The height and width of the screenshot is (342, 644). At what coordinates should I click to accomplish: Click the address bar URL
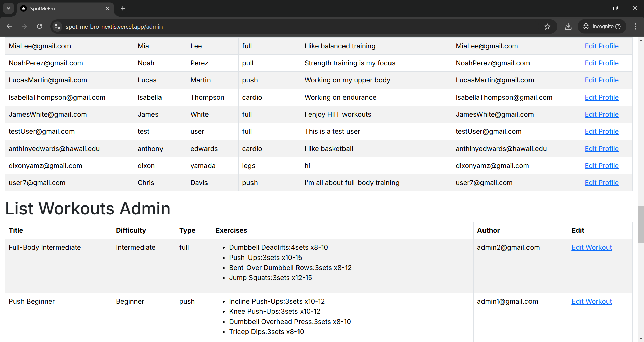coord(114,27)
